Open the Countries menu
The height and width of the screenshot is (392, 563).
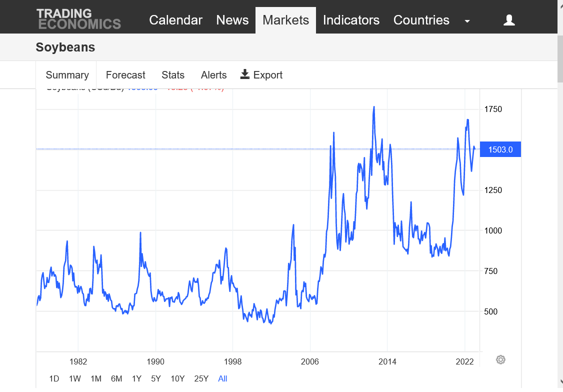coord(421,20)
